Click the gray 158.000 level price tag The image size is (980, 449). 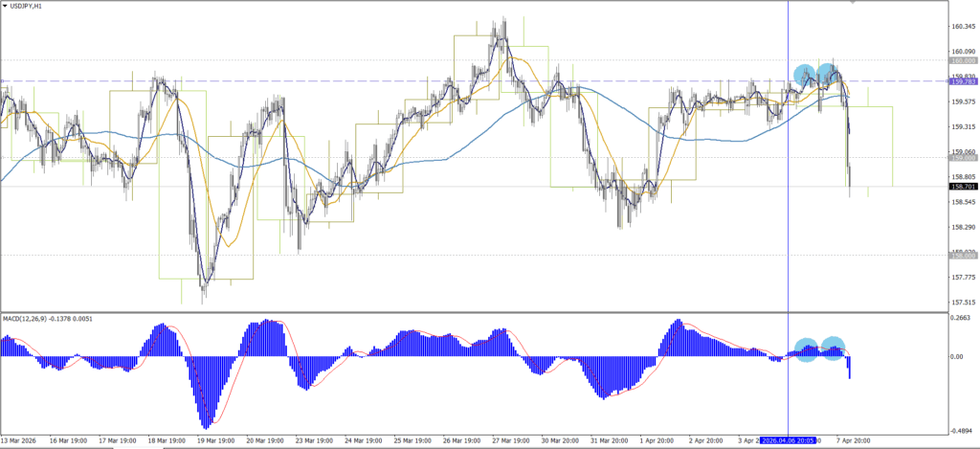963,256
